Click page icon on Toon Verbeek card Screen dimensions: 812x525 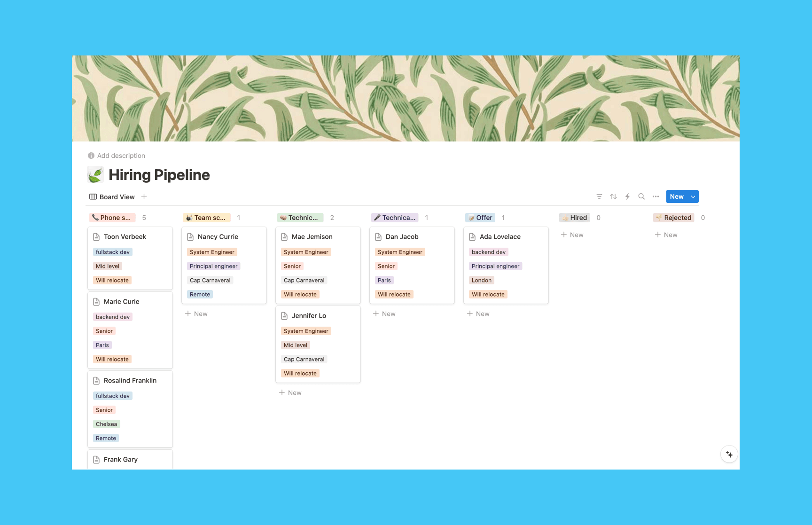(96, 237)
